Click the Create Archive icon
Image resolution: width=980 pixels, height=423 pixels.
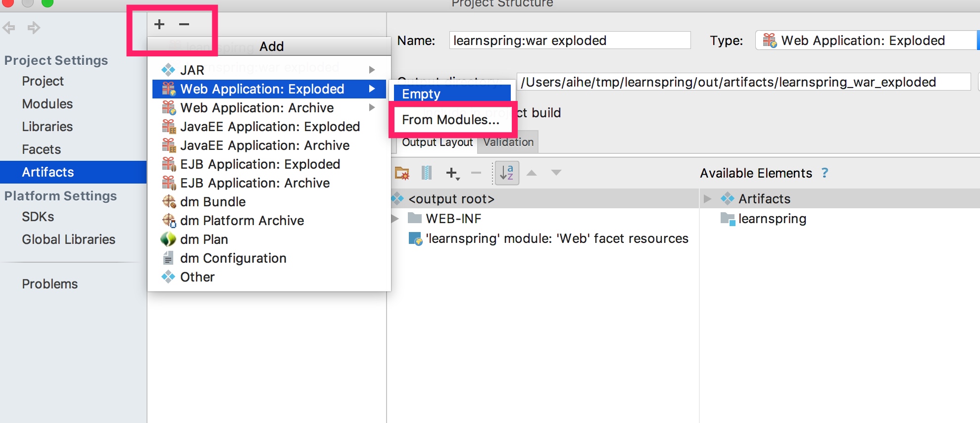[x=426, y=173]
